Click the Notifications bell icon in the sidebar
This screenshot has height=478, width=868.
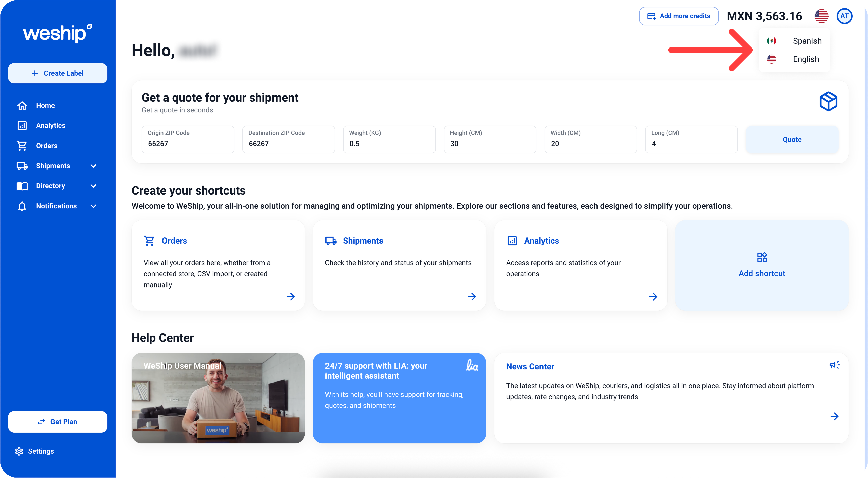pyautogui.click(x=22, y=206)
